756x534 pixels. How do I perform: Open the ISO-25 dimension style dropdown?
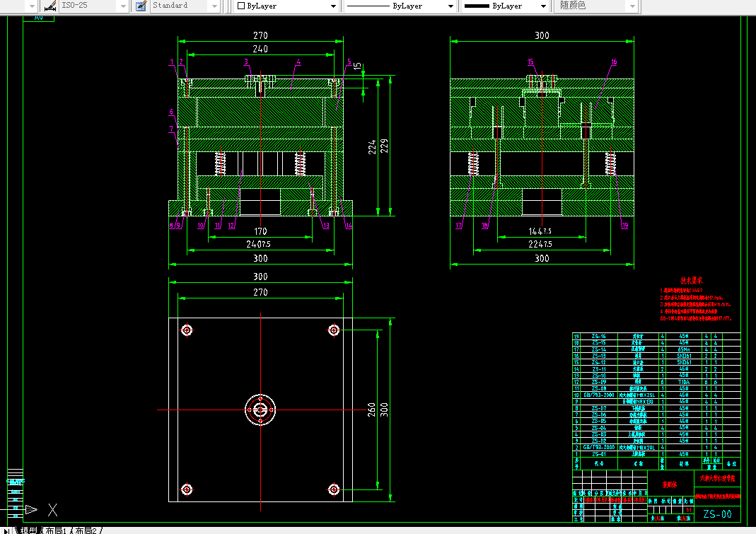click(122, 6)
